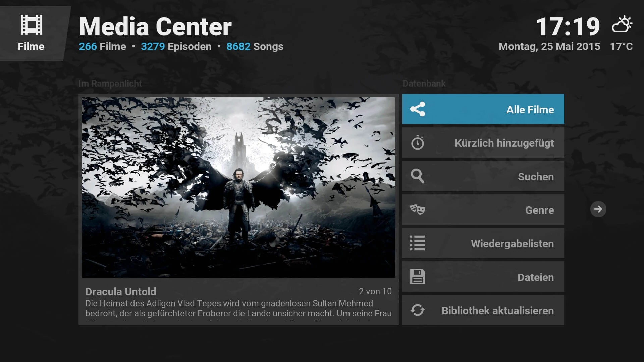The width and height of the screenshot is (644, 362).
Task: Open Wiedergabelisten
Action: click(483, 243)
